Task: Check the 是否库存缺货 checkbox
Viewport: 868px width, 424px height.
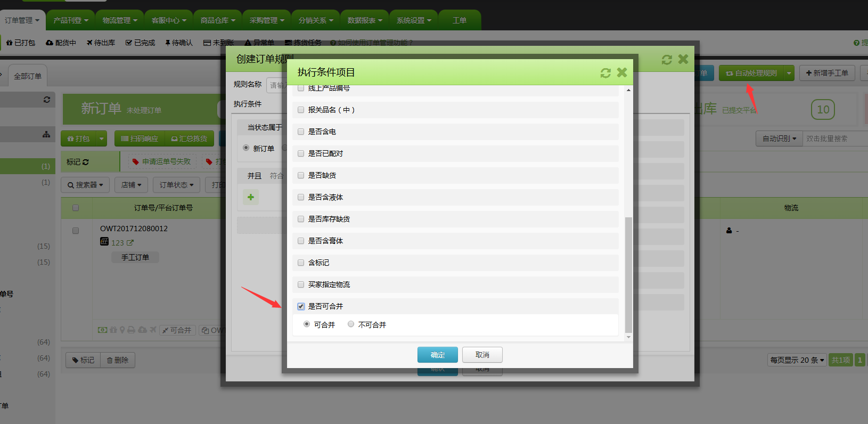Action: coord(301,219)
